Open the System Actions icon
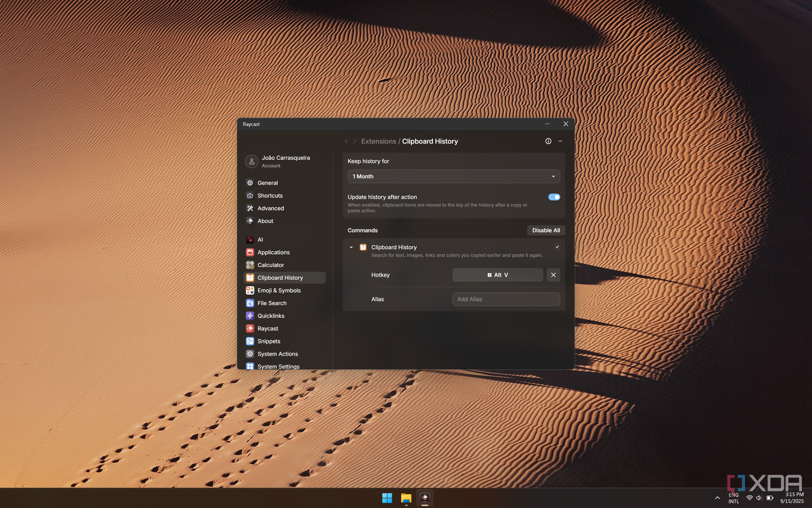 [x=250, y=354]
